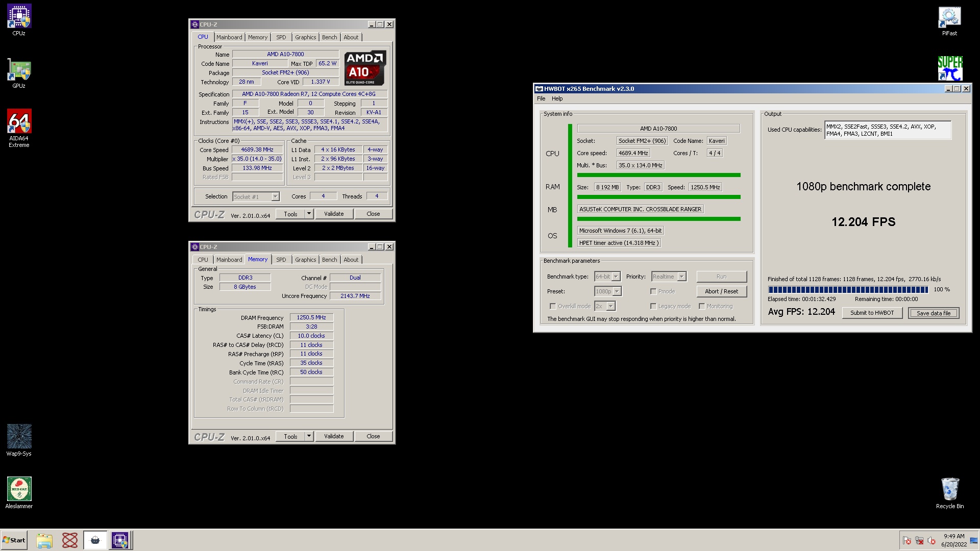The height and width of the screenshot is (551, 980).
Task: Click the red knot taskbar icon
Action: click(70, 540)
